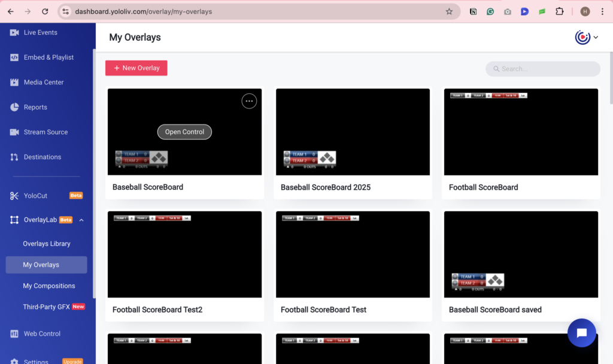Click the My Overlays page heading
This screenshot has width=613, height=364.
[135, 38]
